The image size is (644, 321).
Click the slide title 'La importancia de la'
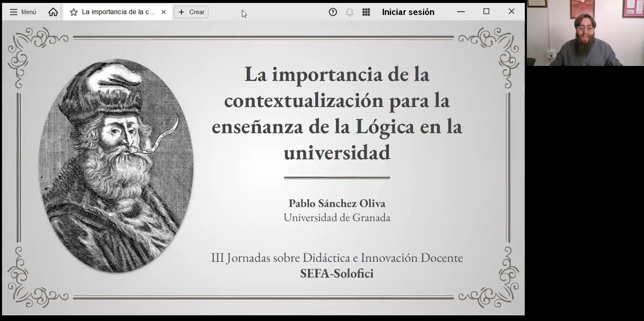point(337,74)
